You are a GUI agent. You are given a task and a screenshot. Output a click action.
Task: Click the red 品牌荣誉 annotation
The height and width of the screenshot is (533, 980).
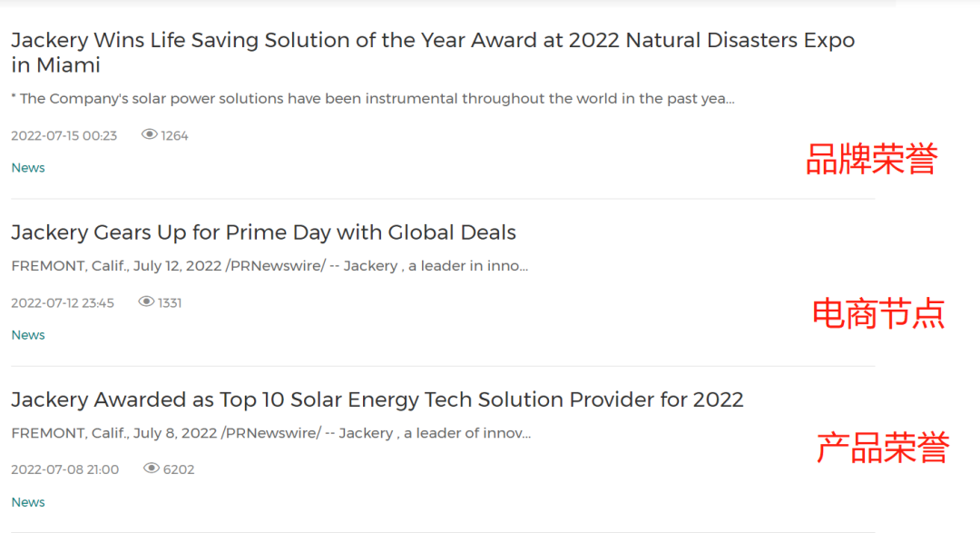(871, 160)
